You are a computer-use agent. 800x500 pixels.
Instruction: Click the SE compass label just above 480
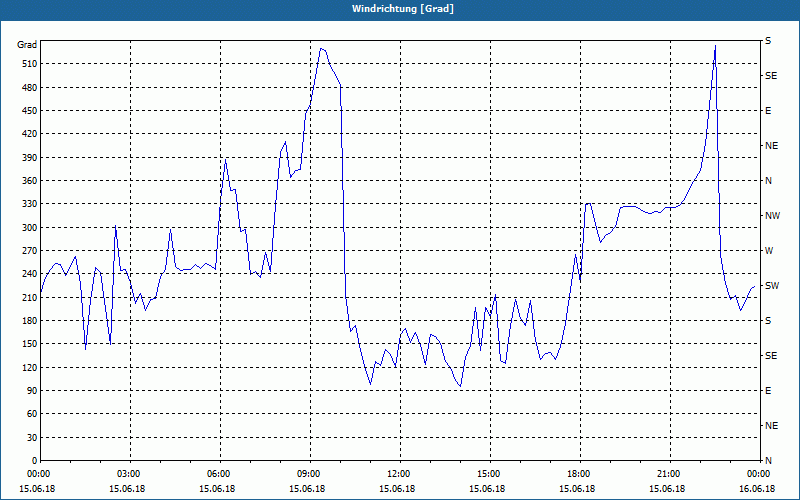(771, 76)
